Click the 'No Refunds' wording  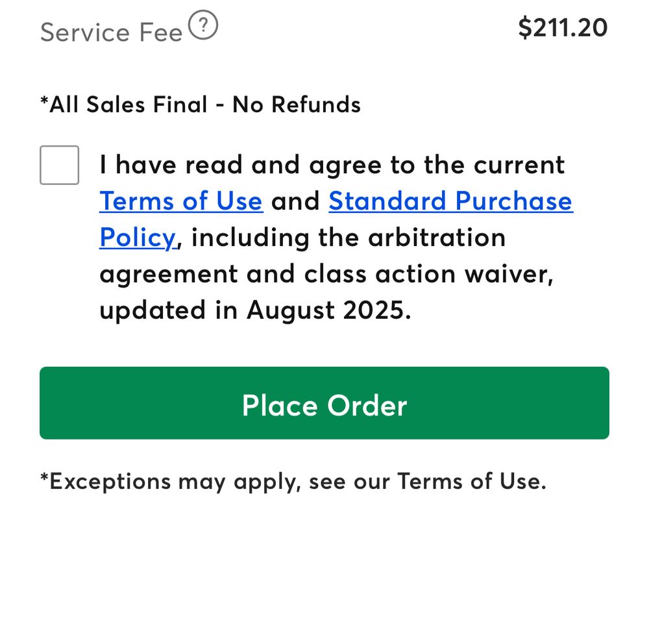click(x=297, y=104)
